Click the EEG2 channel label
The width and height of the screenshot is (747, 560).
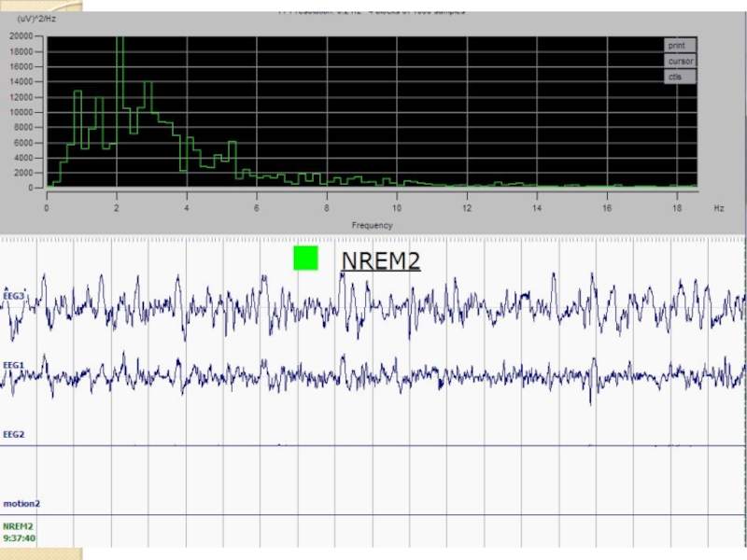pos(13,434)
